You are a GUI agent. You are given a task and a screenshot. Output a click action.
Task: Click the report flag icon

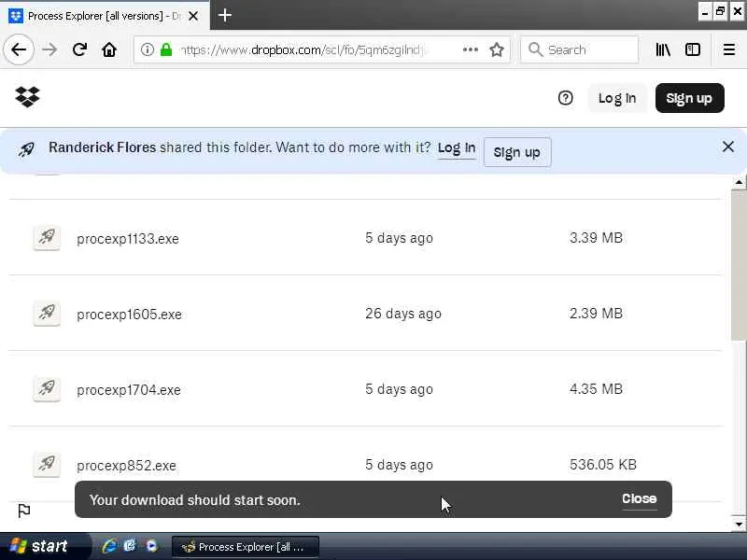coord(24,511)
